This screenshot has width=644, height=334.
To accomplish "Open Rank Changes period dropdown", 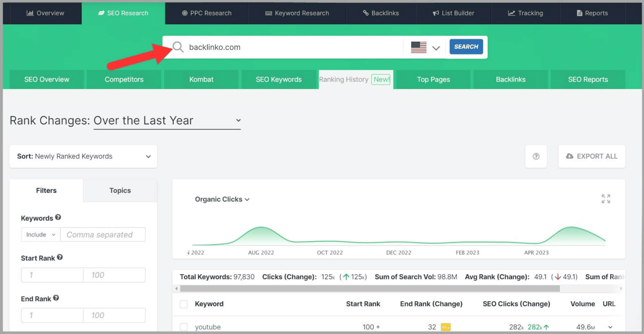I will (x=167, y=120).
